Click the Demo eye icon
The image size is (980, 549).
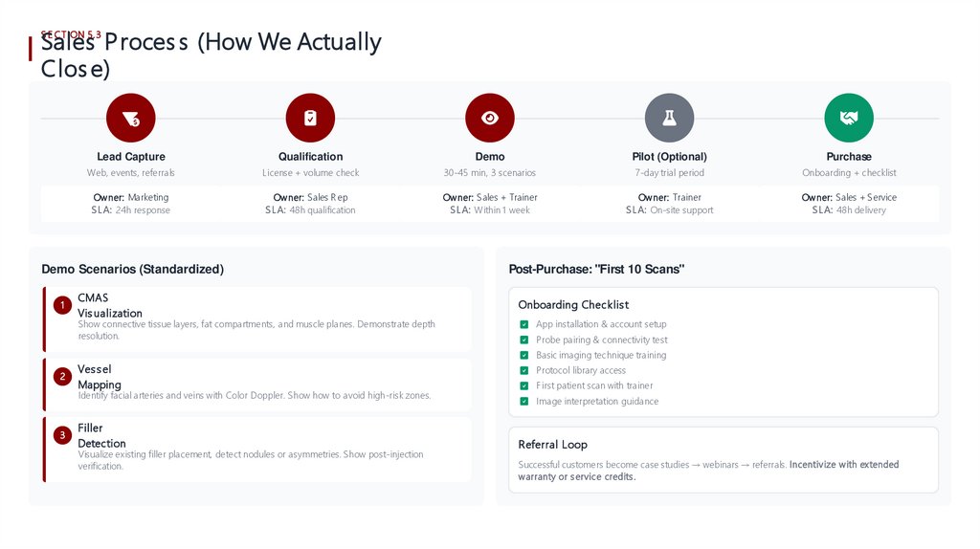[x=490, y=119]
